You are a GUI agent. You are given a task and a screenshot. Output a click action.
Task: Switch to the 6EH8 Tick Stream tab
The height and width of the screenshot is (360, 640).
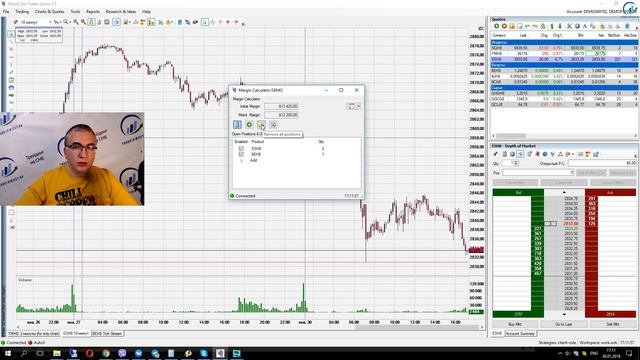tap(107, 333)
